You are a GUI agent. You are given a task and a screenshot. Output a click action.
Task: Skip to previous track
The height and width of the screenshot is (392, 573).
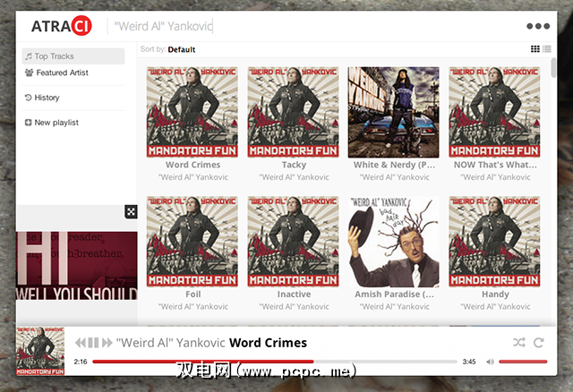click(x=80, y=343)
